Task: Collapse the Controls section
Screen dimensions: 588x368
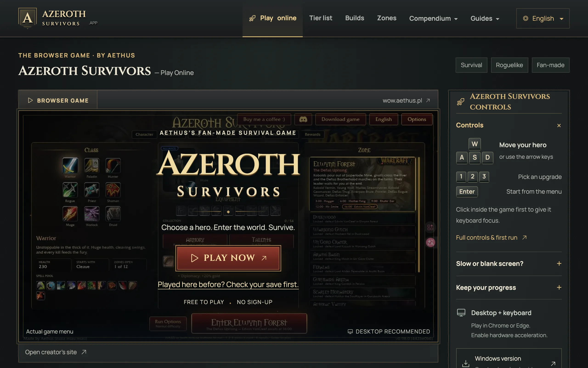Action: pyautogui.click(x=559, y=126)
